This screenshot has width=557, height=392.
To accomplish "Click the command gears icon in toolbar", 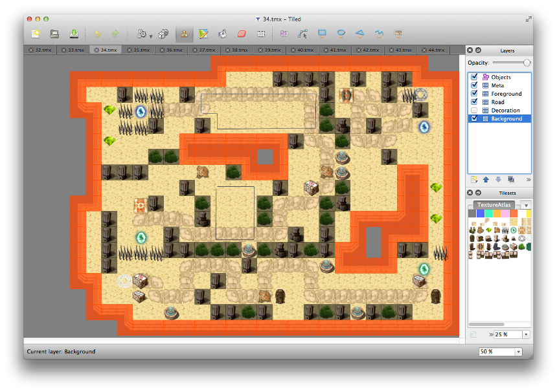I will pos(141,34).
